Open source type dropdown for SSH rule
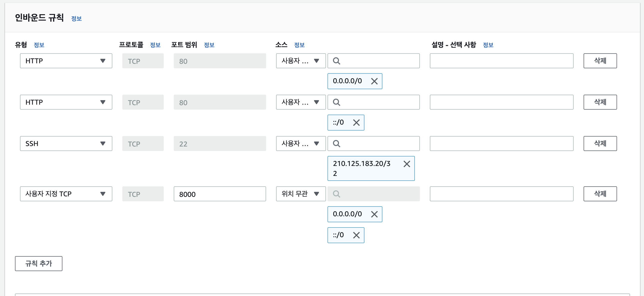The image size is (644, 296). [301, 144]
